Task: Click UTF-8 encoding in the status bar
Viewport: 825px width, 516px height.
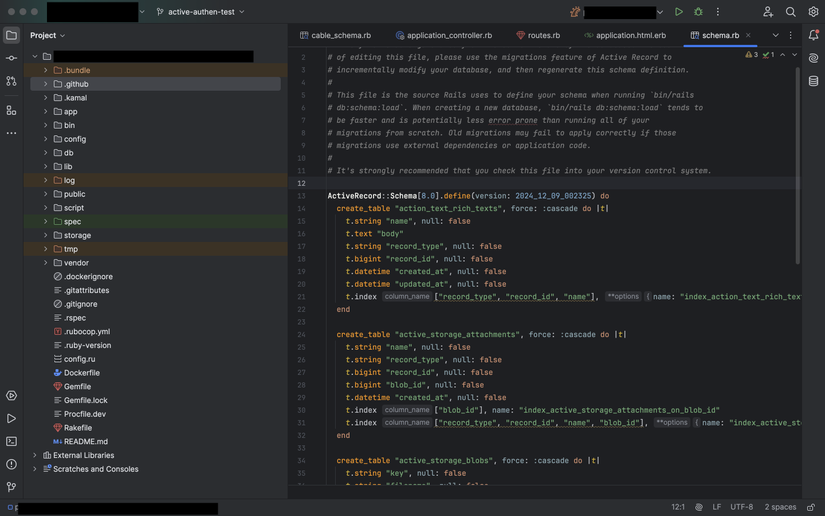Action: (741, 507)
